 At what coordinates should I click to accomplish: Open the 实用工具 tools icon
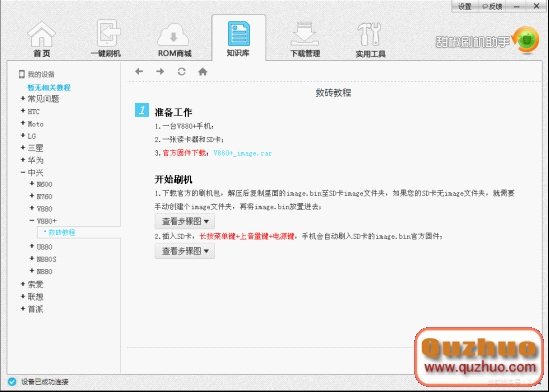point(369,34)
